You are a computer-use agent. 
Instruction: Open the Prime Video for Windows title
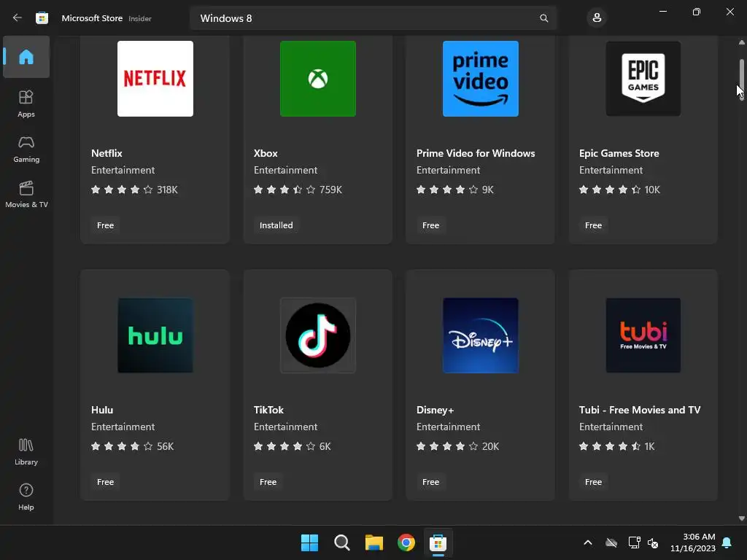click(x=476, y=153)
